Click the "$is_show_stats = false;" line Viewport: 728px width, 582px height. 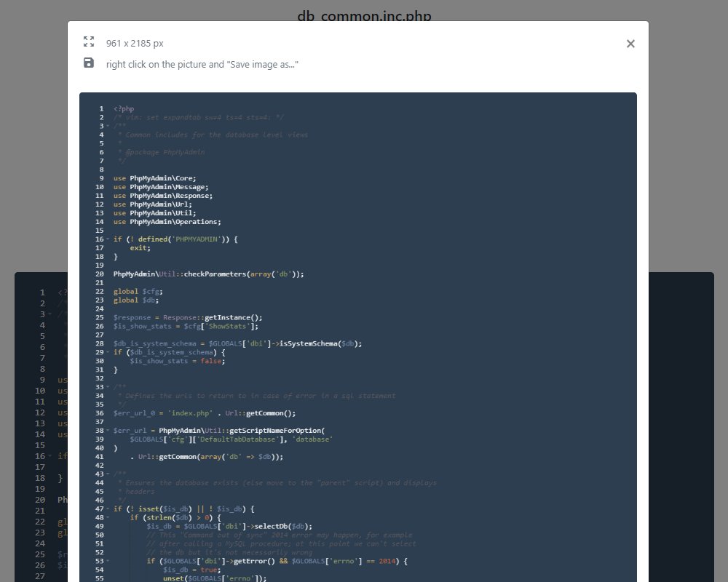[178, 361]
